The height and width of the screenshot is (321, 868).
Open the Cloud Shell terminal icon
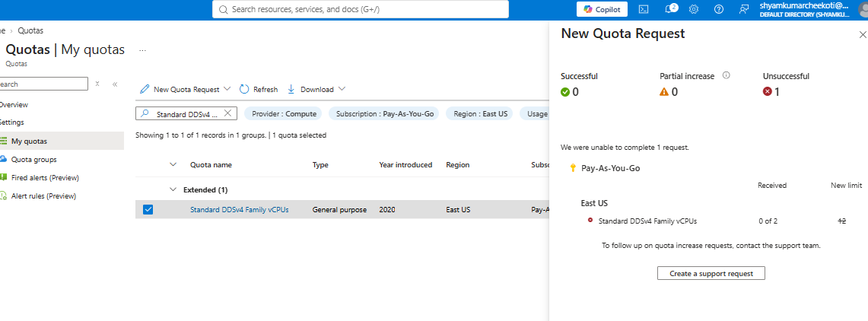pos(644,9)
